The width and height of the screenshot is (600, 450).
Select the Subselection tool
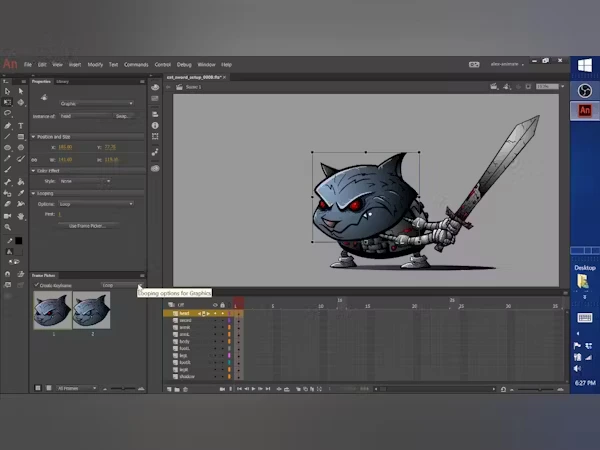click(21, 91)
